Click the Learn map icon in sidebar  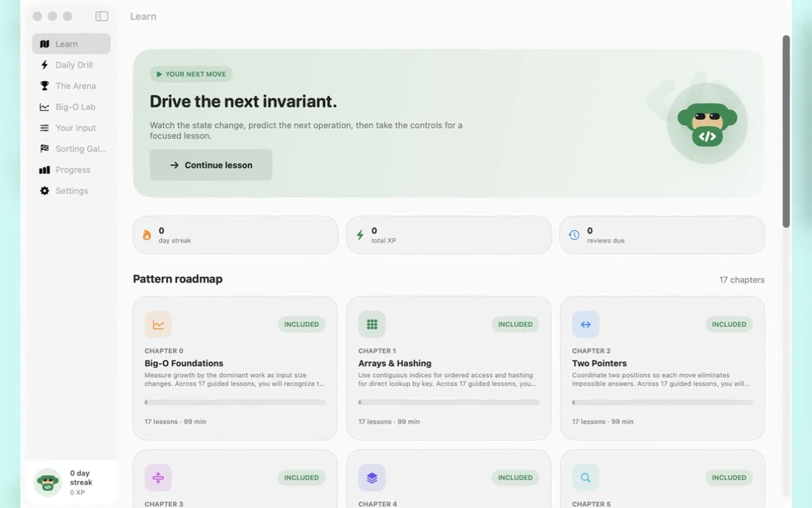coord(45,44)
